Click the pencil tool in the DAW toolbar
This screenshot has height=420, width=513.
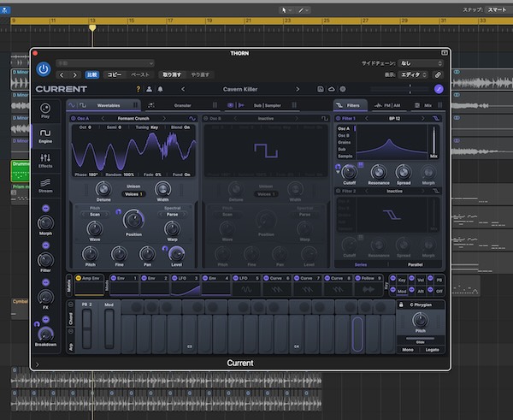pyautogui.click(x=301, y=10)
